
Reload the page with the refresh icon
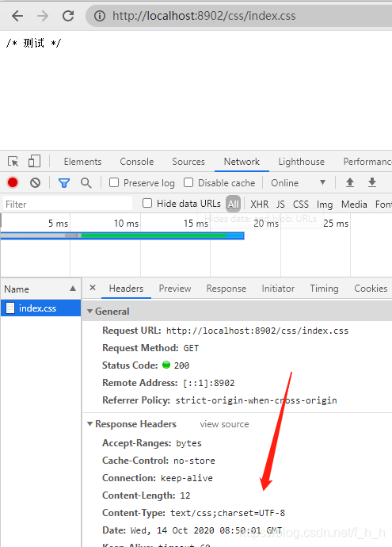(68, 16)
